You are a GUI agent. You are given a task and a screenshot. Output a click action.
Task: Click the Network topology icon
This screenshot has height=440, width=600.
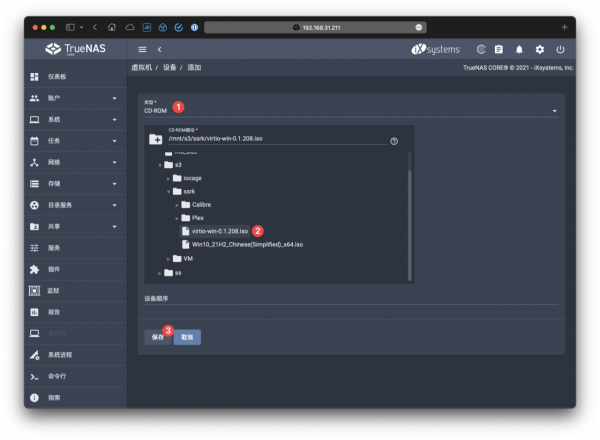(34, 163)
